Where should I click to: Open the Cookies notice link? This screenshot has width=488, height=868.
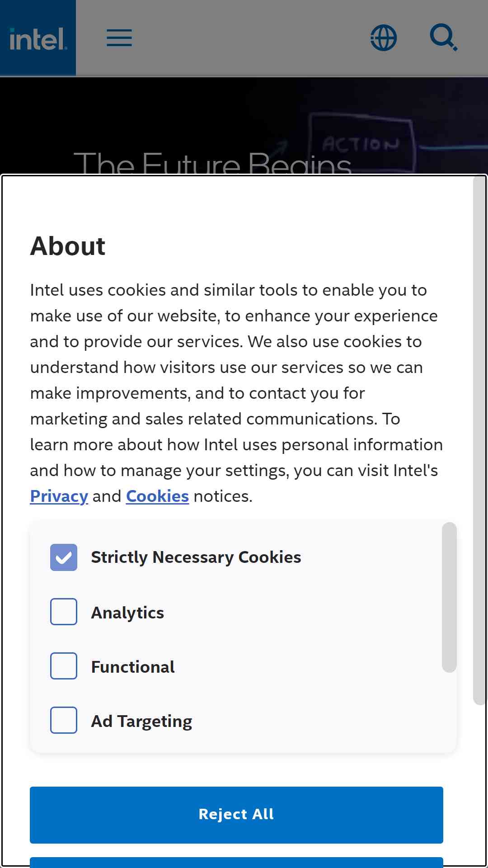coord(157,496)
